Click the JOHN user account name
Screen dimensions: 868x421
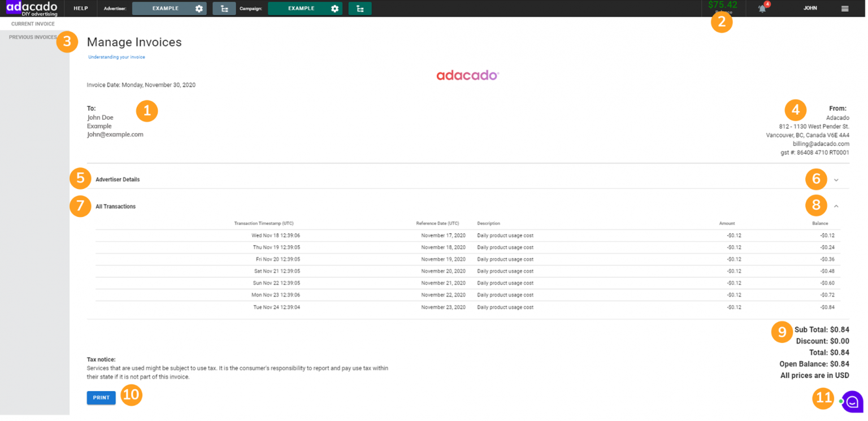click(x=810, y=8)
